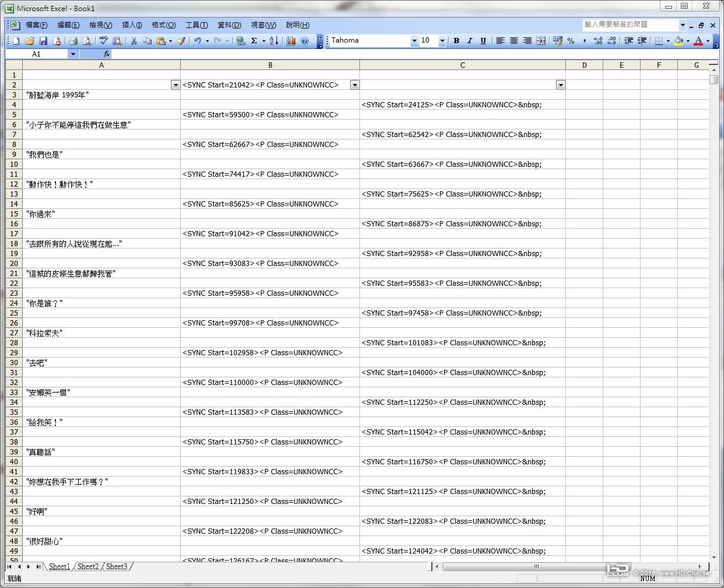Open the AutoSum functions dropdown arrow
Screen dimensions: 724x588
coord(264,41)
